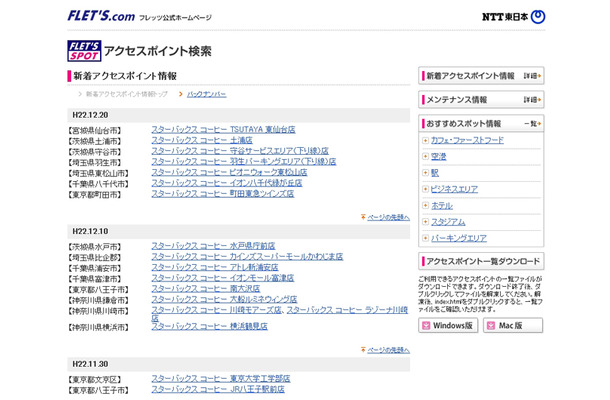This screenshot has height=400, width=610.
Task: Open 川崎モアーズ店 link
Action: (x=216, y=310)
